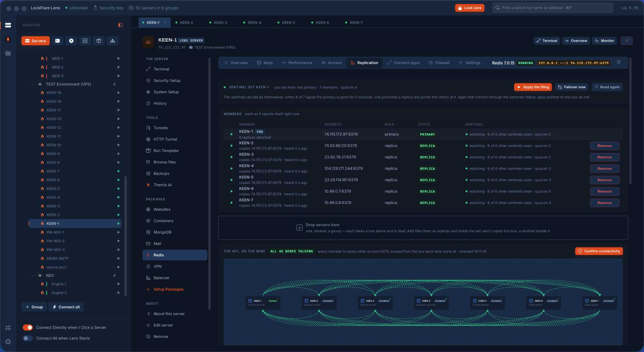Click the play icon in servers toolbar
Image resolution: width=644 pixels, height=352 pixels.
[x=71, y=41]
